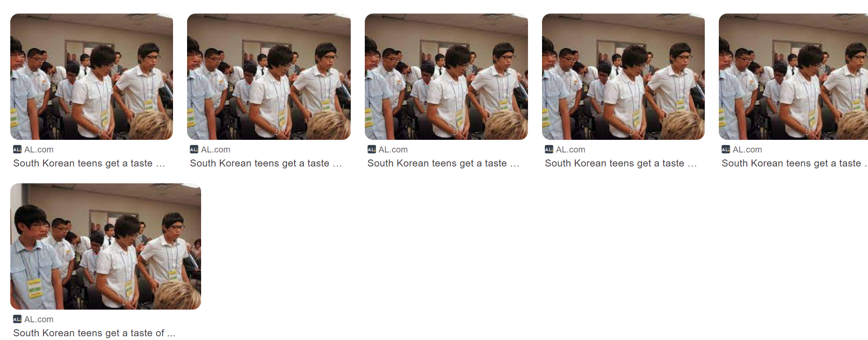
Task: Click the AL.com favicon under first image
Action: pyautogui.click(x=17, y=149)
